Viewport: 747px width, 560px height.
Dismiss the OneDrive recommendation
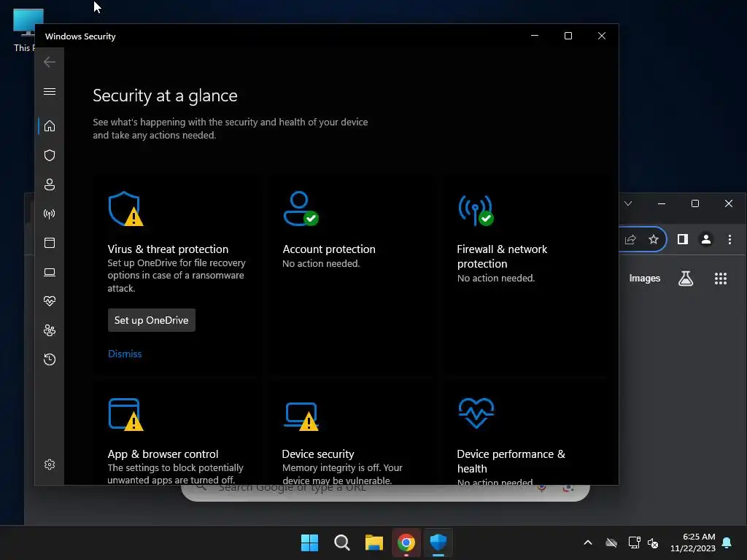click(x=125, y=354)
